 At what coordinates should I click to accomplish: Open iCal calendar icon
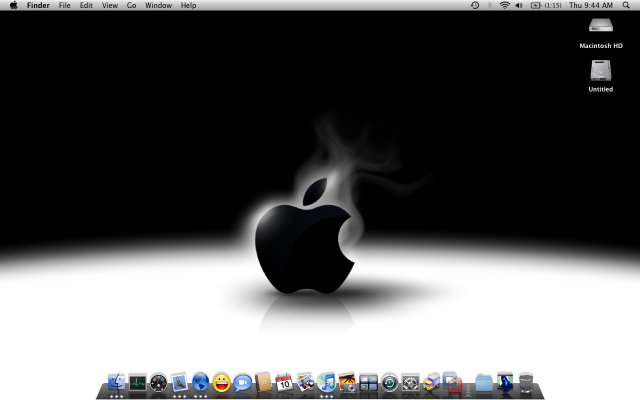click(284, 383)
